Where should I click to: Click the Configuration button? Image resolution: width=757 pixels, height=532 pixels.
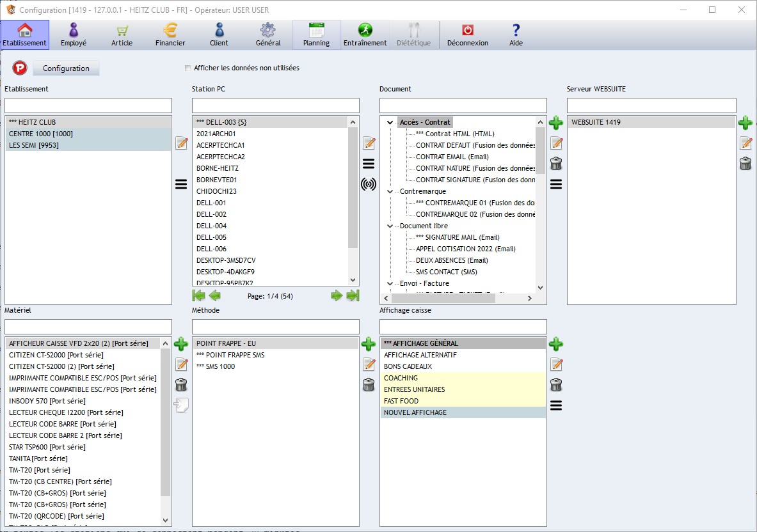pos(66,68)
